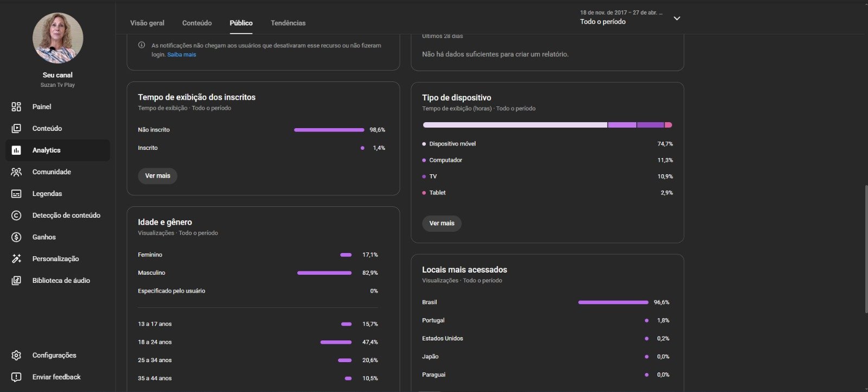Expand the date range period dropdown
Image resolution: width=868 pixels, height=392 pixels.
pos(676,18)
